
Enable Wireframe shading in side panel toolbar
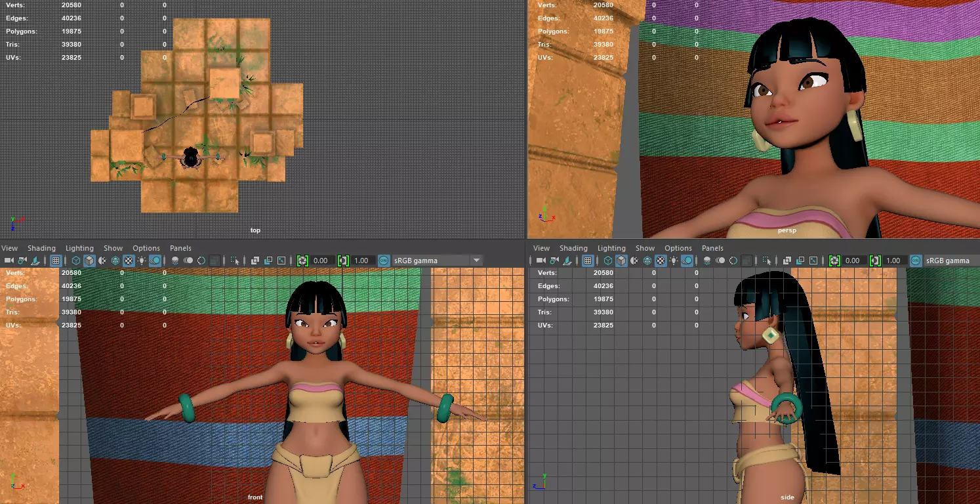(x=608, y=261)
